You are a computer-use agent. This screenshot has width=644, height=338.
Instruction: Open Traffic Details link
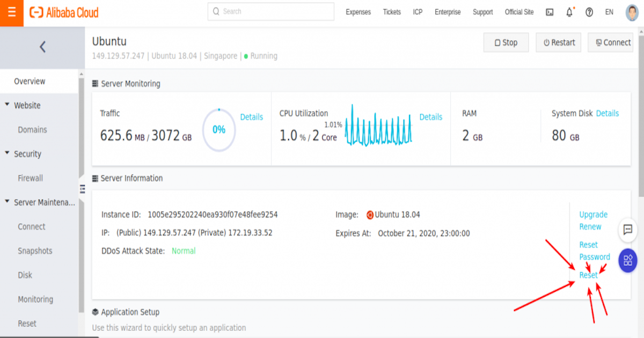point(251,117)
